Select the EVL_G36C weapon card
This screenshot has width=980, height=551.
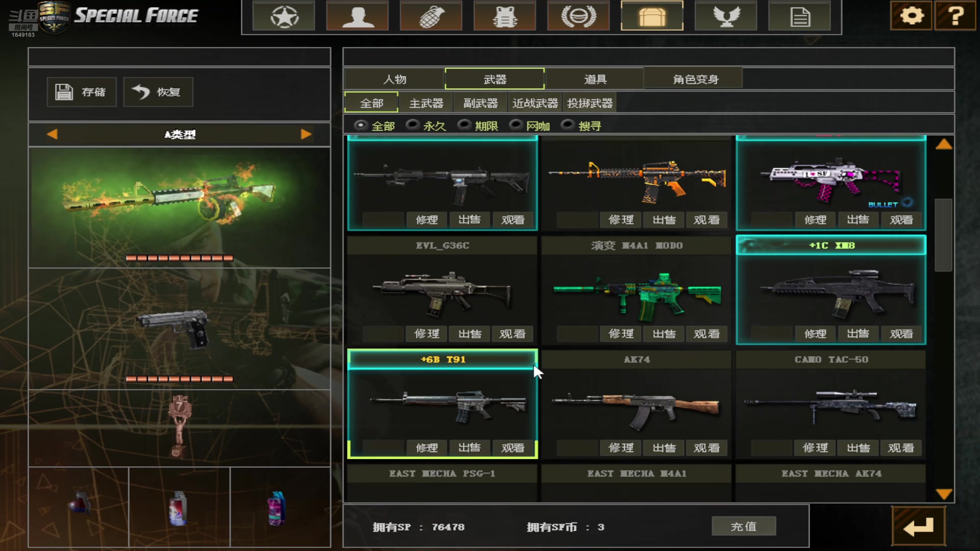(442, 290)
